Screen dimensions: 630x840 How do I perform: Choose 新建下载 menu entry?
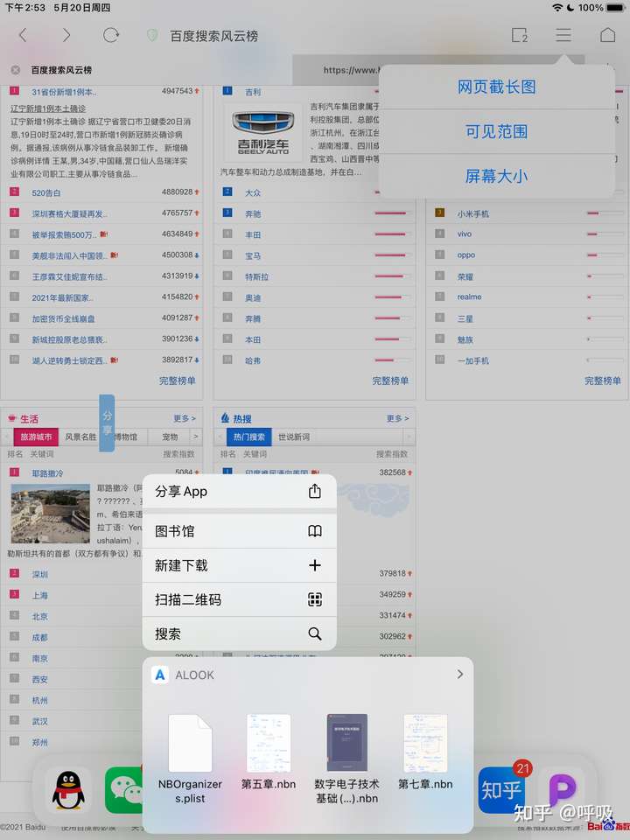click(x=240, y=565)
